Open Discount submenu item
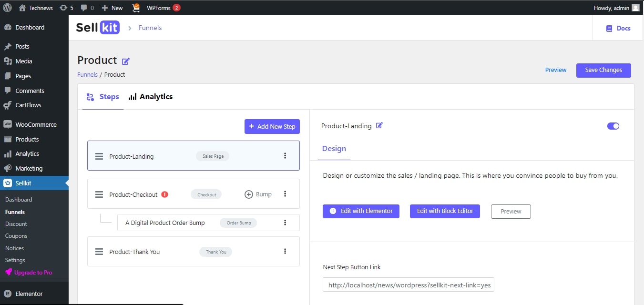Image resolution: width=644 pixels, height=305 pixels. click(16, 224)
